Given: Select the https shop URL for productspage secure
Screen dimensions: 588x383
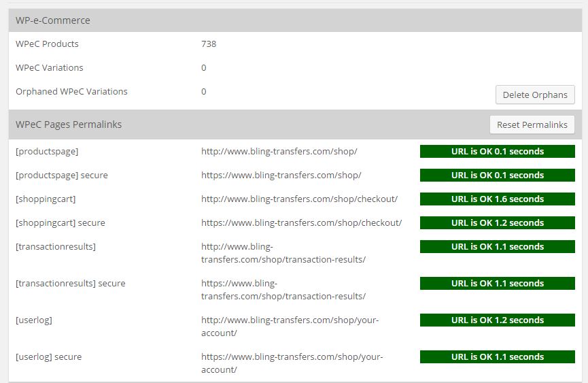Looking at the screenshot, I should (281, 176).
